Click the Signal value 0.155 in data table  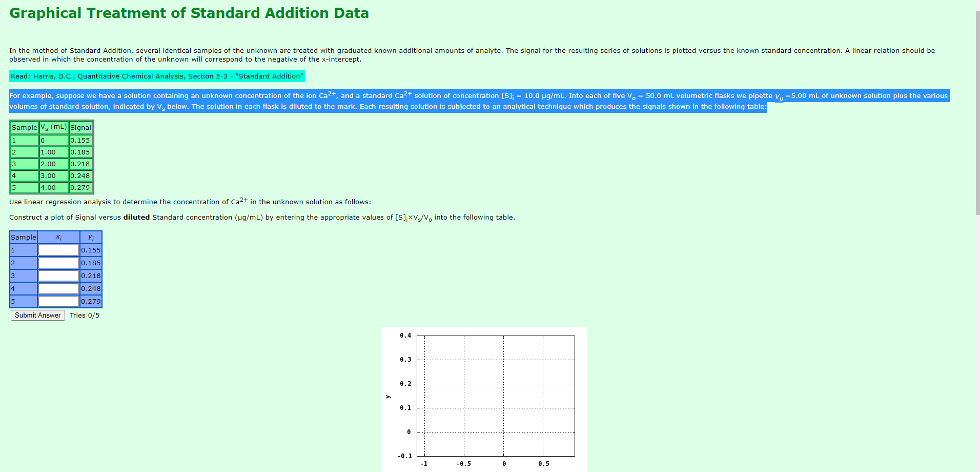(80, 140)
